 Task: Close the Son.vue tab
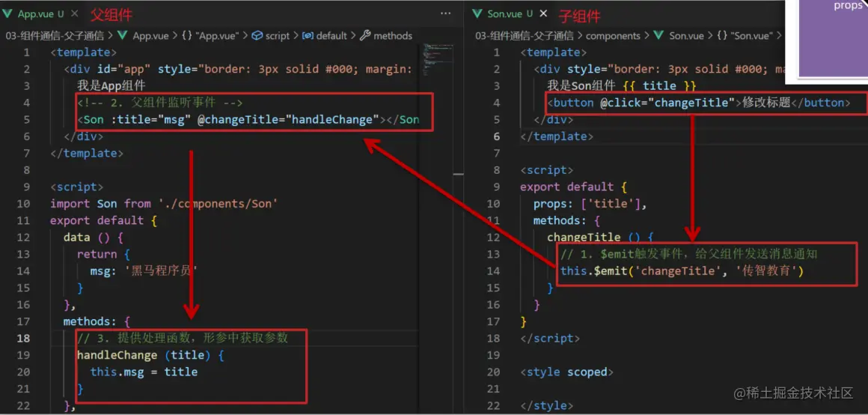pos(543,13)
